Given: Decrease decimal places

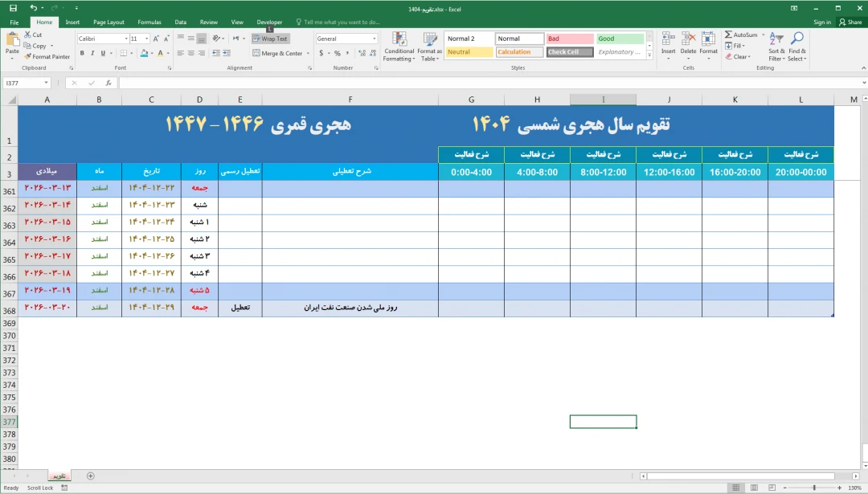Looking at the screenshot, I should [373, 53].
